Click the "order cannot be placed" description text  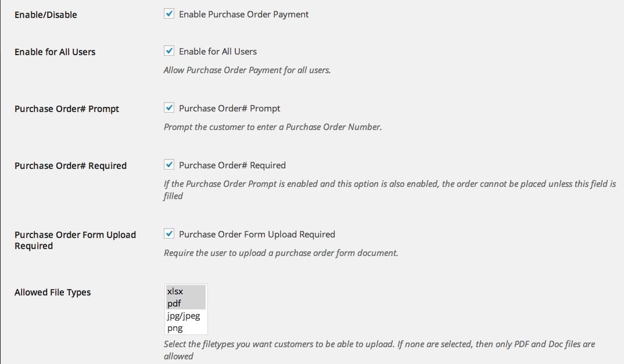[x=389, y=183]
